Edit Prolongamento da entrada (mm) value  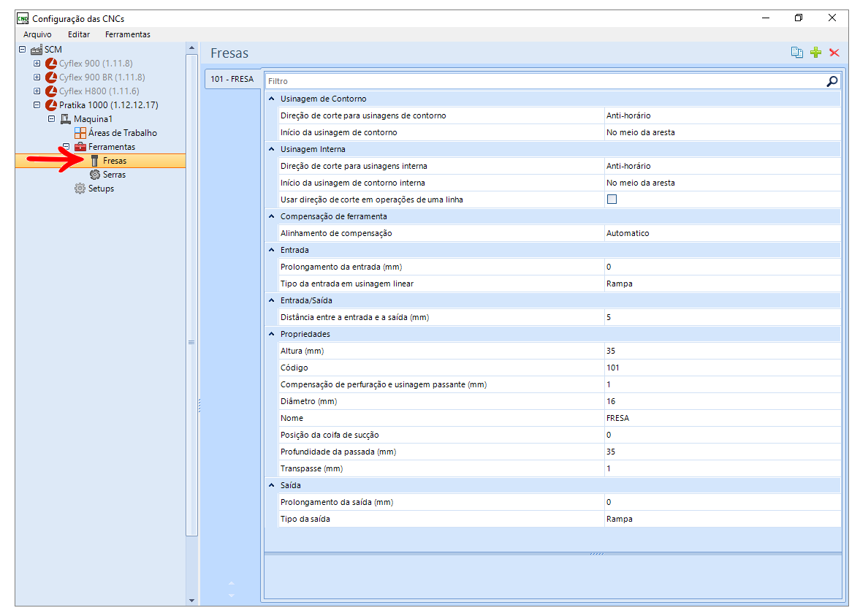(723, 267)
